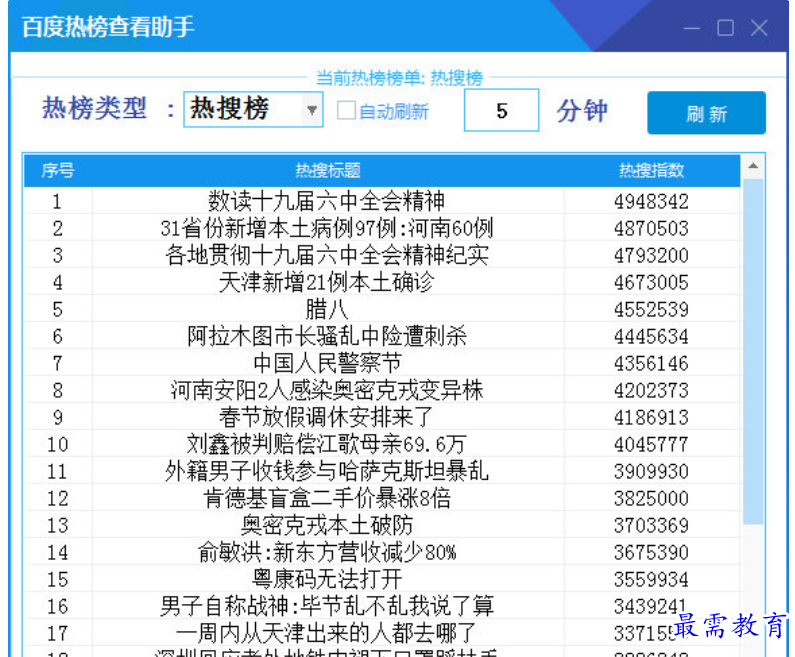Maximize the 百度热榜查看助手 window
Screen dimensions: 795x657
coord(725,28)
